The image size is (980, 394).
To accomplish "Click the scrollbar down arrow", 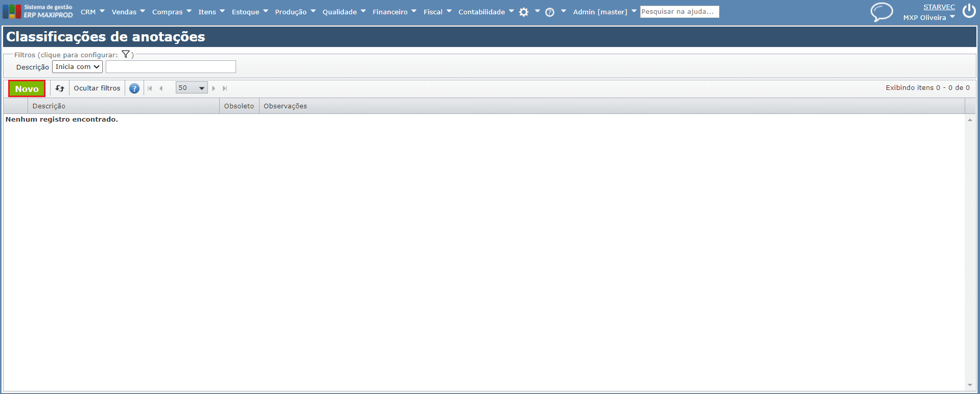I will click(x=970, y=385).
